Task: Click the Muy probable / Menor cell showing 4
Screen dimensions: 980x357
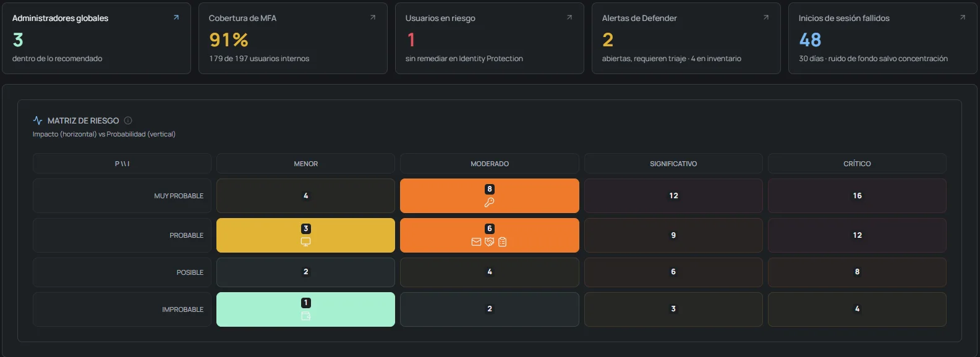Action: pos(305,196)
